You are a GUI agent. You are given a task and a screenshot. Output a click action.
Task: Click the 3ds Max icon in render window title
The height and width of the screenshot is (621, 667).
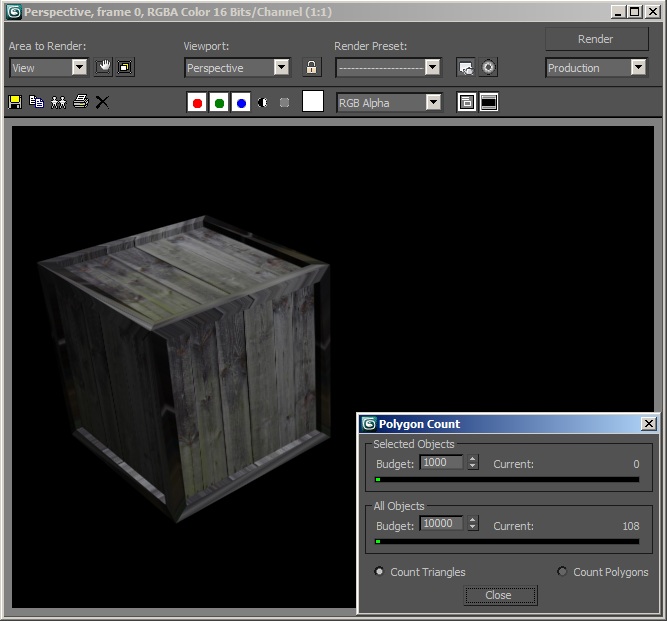14,12
